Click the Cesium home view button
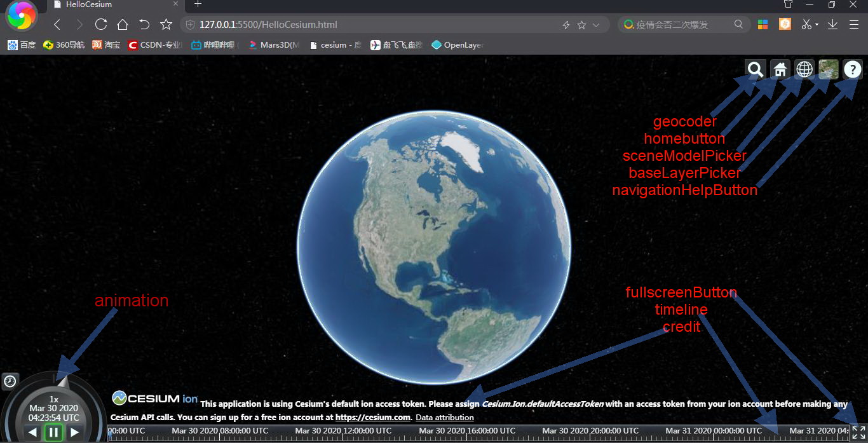 [780, 69]
